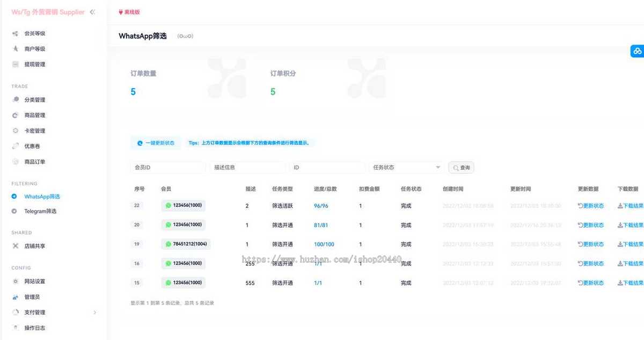Click the 会员等级 sidebar icon

pyautogui.click(x=16, y=33)
